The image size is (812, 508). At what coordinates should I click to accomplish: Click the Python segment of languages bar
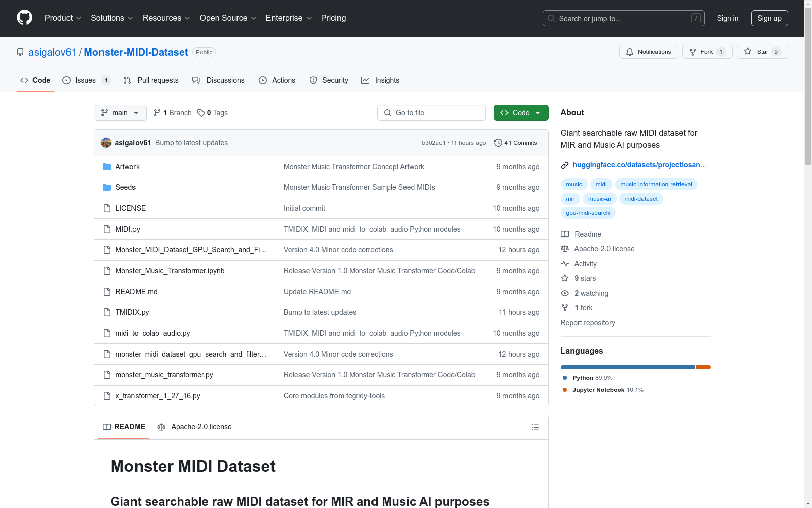click(x=628, y=367)
